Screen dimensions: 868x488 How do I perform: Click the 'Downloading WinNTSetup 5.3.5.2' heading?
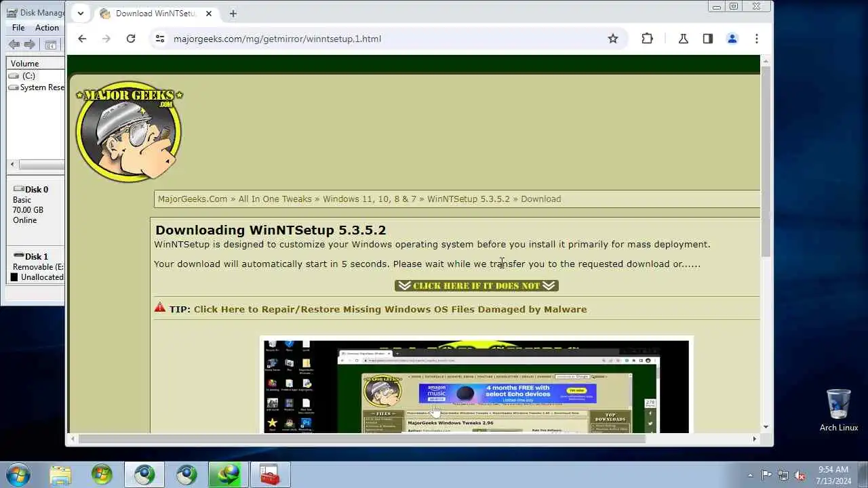tap(271, 230)
